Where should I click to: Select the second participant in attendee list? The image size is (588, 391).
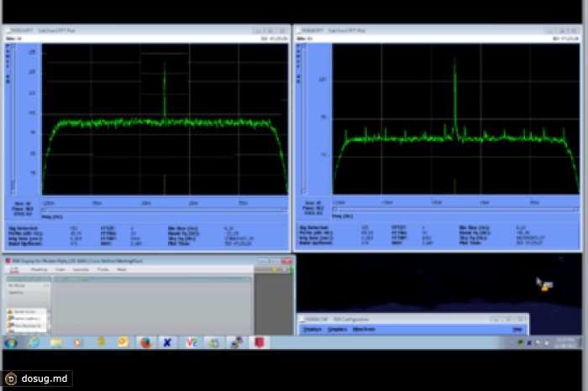26,319
